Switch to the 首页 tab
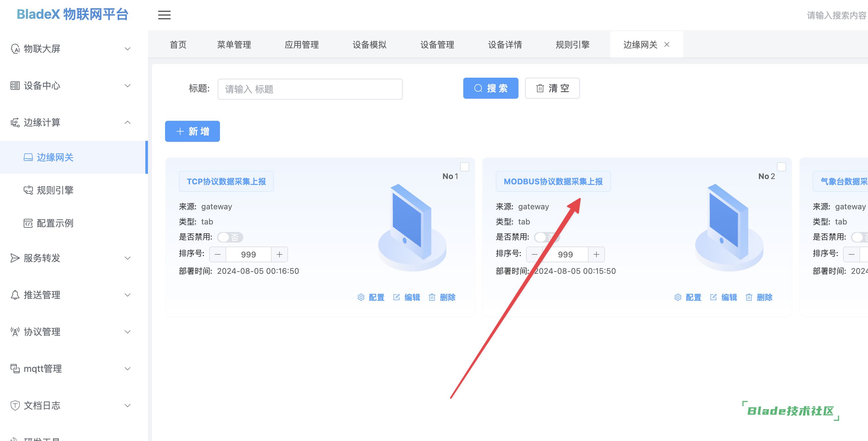The height and width of the screenshot is (441, 868). tap(178, 44)
